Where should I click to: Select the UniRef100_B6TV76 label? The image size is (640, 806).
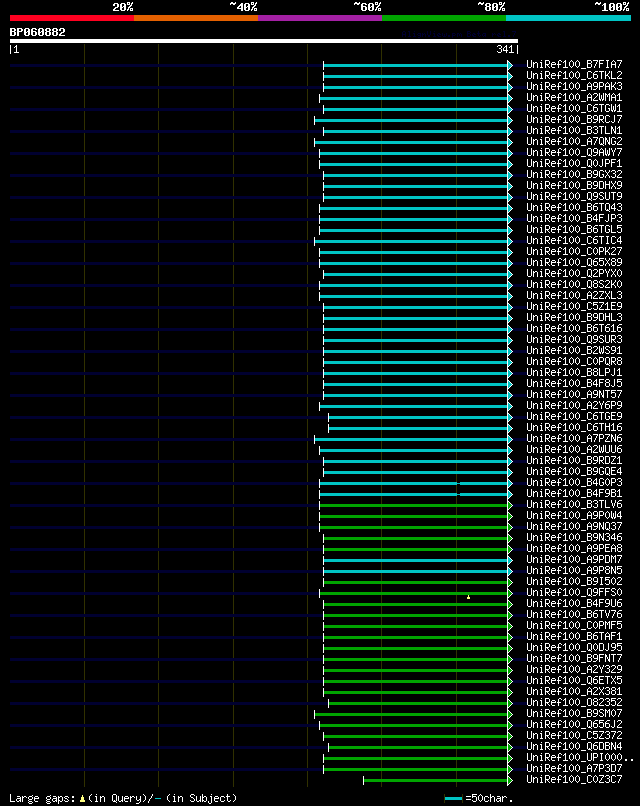(574, 614)
